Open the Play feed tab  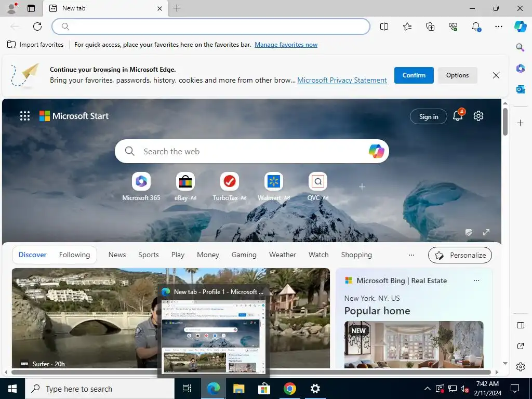coord(178,255)
